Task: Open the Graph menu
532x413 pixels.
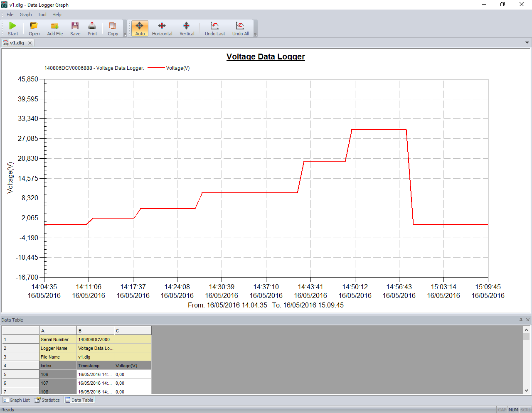Action: (25, 15)
